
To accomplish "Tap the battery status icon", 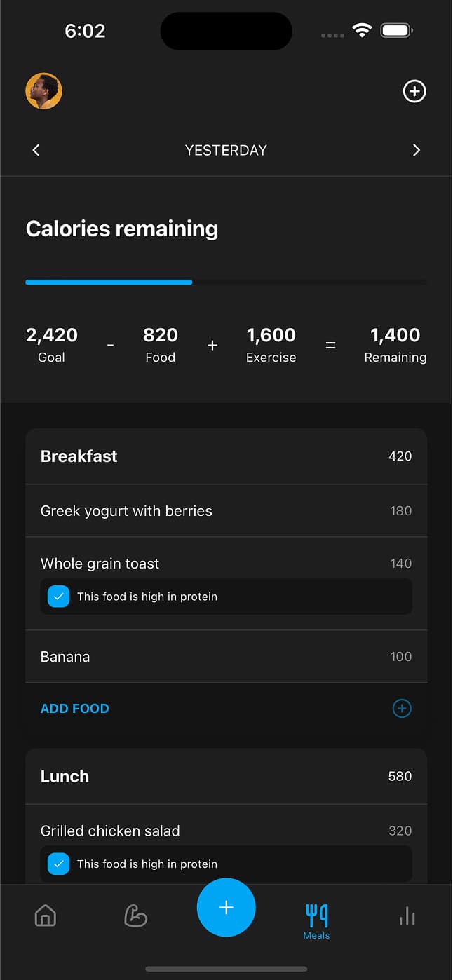I will (396, 30).
